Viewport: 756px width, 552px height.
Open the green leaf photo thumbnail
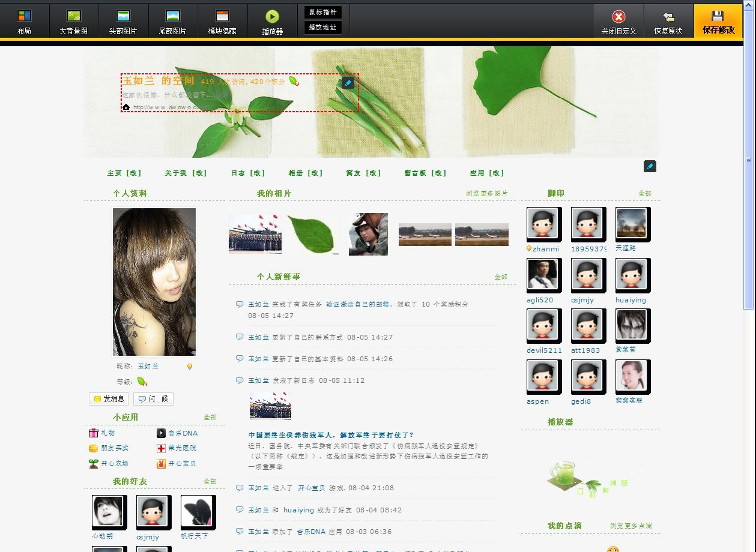point(313,234)
